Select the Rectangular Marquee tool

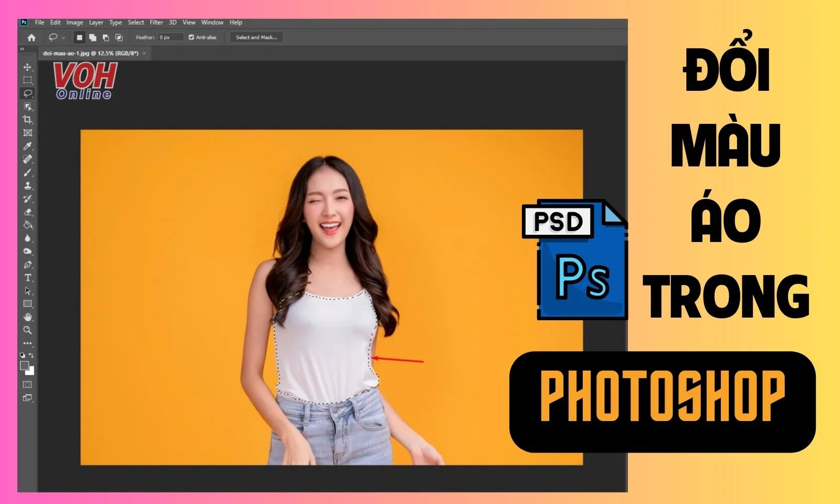27,80
